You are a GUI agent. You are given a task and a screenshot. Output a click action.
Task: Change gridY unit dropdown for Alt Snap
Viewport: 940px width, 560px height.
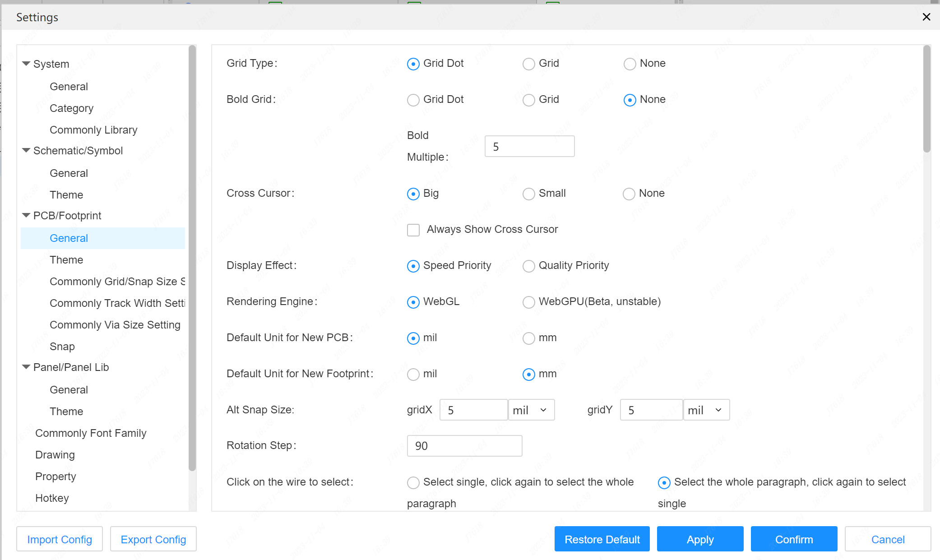pyautogui.click(x=706, y=409)
